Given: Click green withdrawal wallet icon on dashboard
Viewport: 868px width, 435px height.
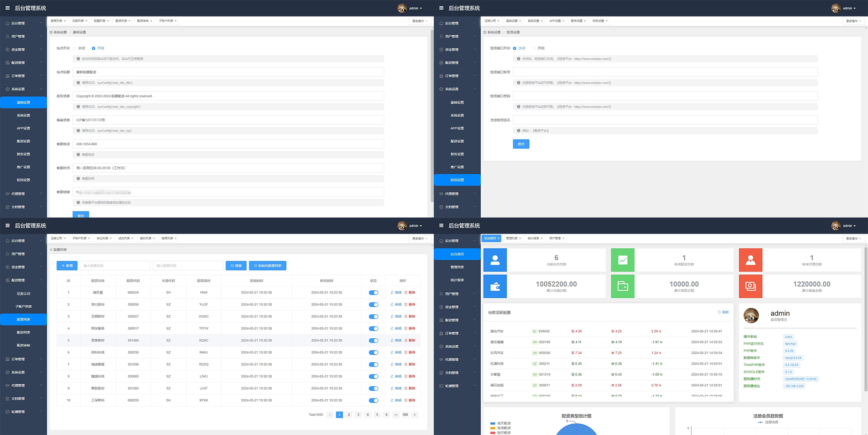Looking at the screenshot, I should point(623,287).
